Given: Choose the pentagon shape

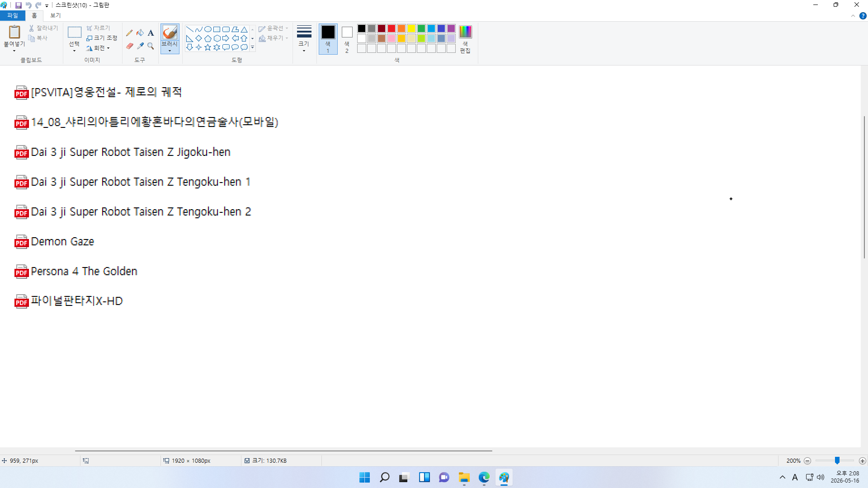Looking at the screenshot, I should coord(208,38).
